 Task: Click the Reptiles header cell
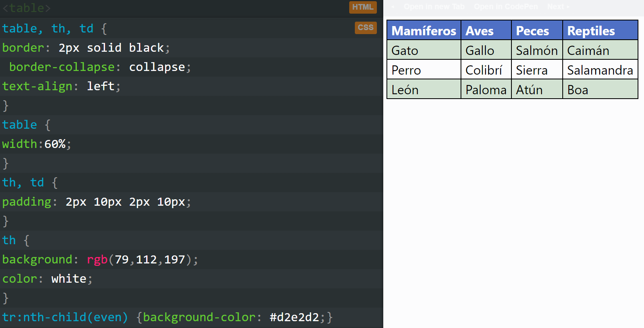tap(591, 31)
